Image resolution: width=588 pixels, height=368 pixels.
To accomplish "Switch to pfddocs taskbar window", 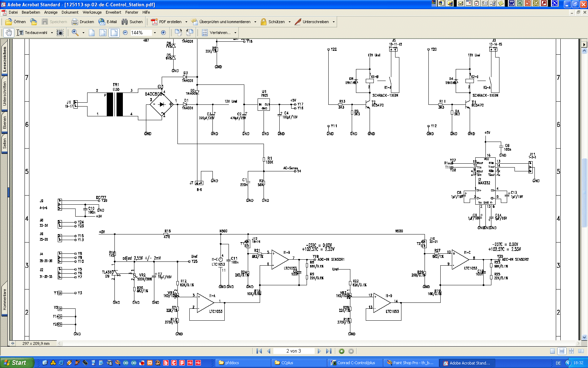I will pos(243,363).
